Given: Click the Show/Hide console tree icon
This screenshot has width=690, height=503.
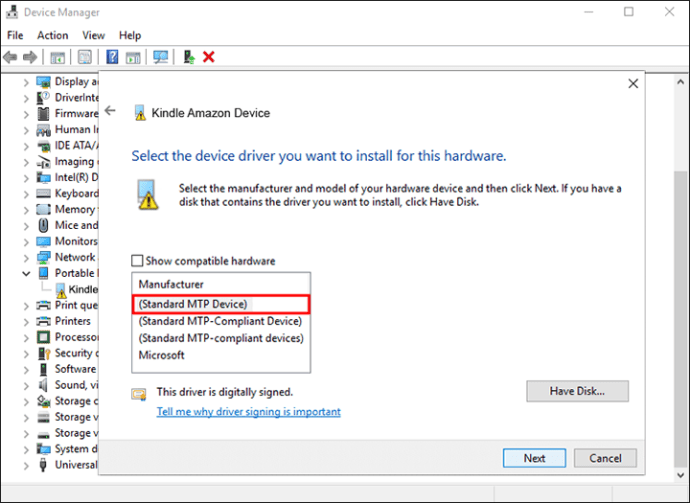Looking at the screenshot, I should (x=58, y=57).
